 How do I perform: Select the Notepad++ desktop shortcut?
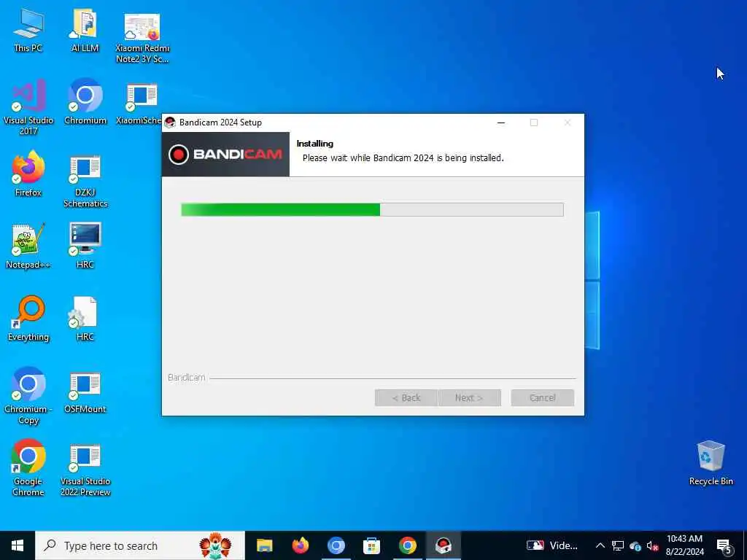[x=28, y=246]
